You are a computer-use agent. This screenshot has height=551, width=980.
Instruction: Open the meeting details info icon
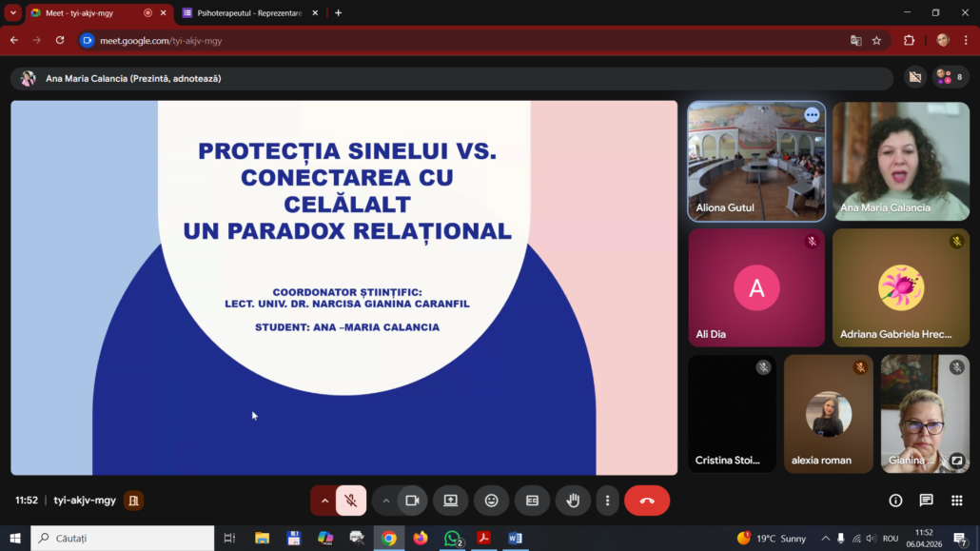895,501
